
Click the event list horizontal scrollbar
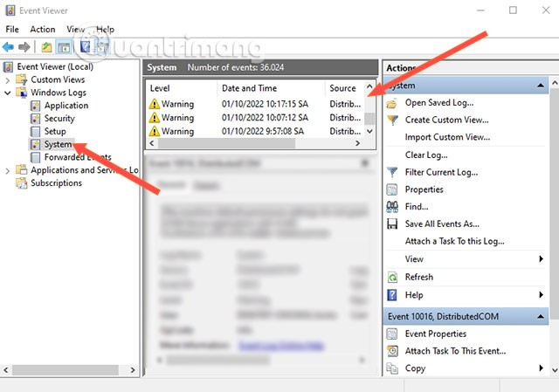click(258, 142)
